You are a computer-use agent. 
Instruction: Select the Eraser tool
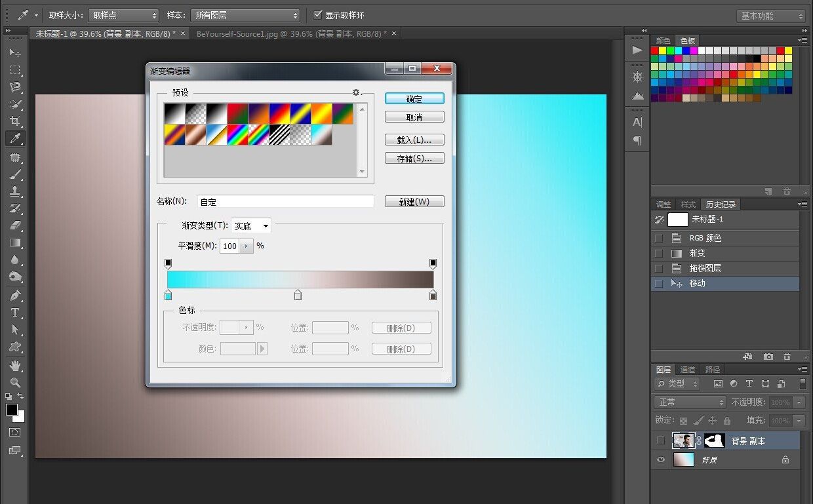15,225
